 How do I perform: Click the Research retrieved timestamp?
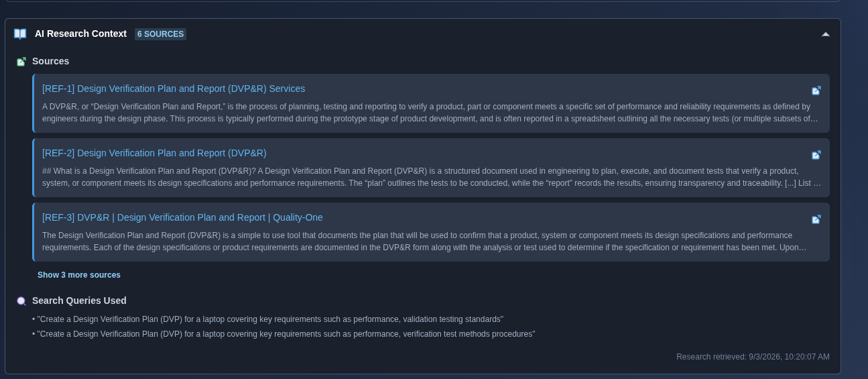(753, 357)
